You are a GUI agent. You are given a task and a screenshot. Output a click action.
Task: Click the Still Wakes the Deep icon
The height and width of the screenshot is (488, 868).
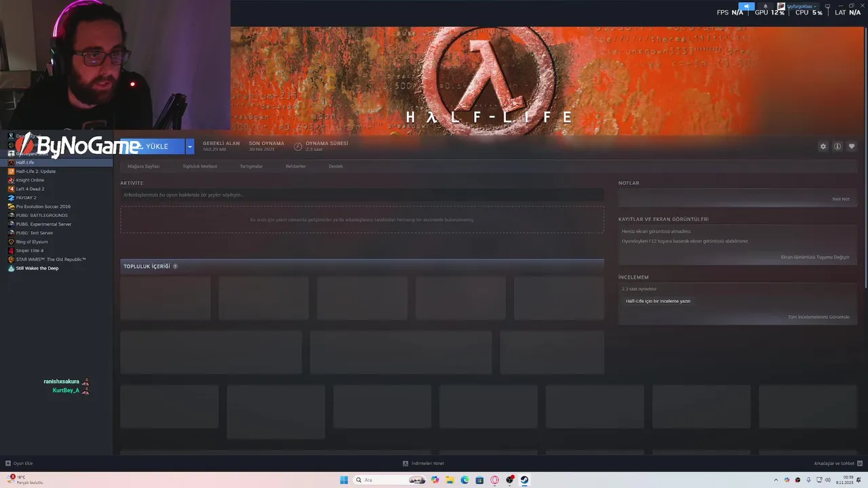click(x=11, y=268)
